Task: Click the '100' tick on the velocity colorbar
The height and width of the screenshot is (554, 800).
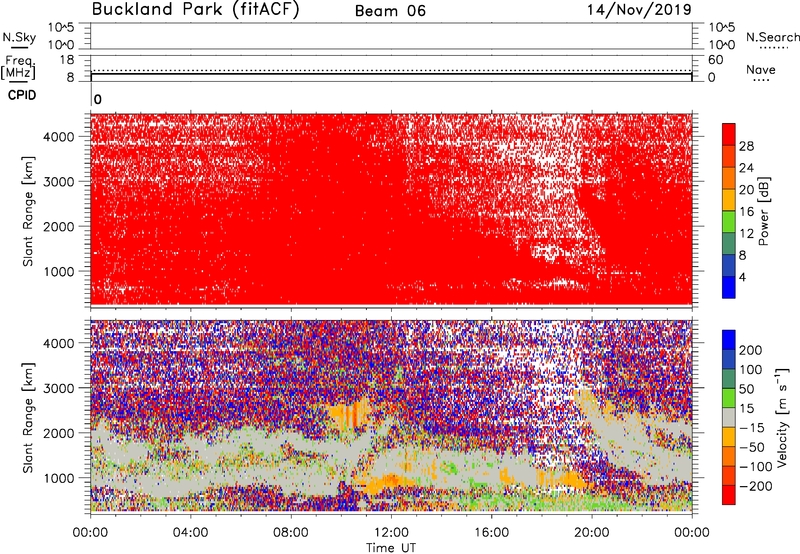Action: coord(751,369)
